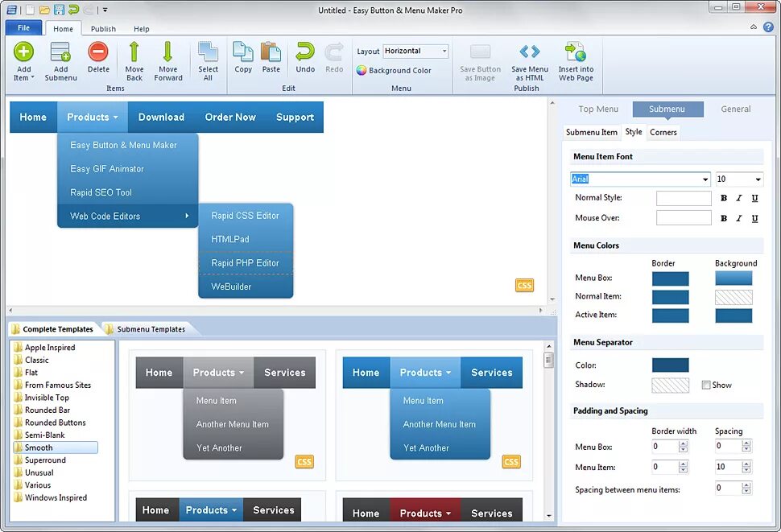Click Save Button as Image
This screenshot has width=781, height=532.
click(480, 62)
